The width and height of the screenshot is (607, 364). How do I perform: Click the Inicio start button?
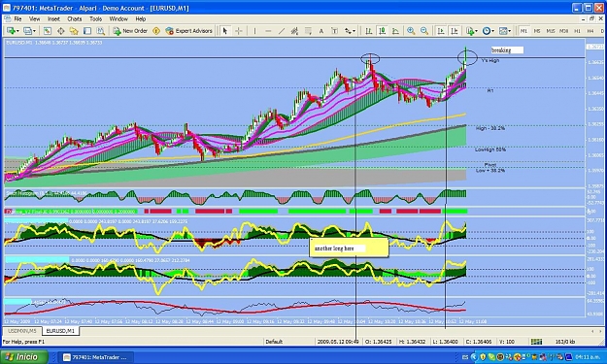click(x=24, y=357)
